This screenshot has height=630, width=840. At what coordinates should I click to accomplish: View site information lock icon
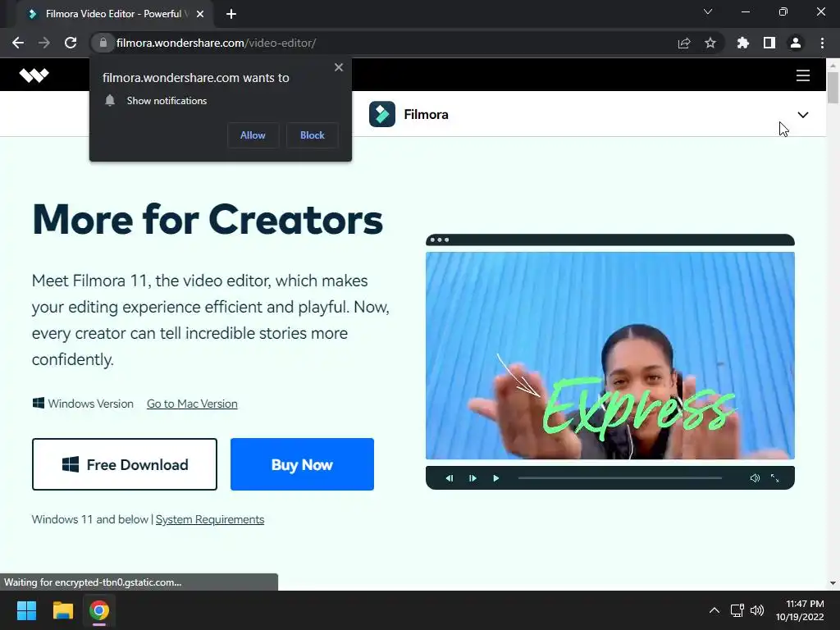point(103,43)
